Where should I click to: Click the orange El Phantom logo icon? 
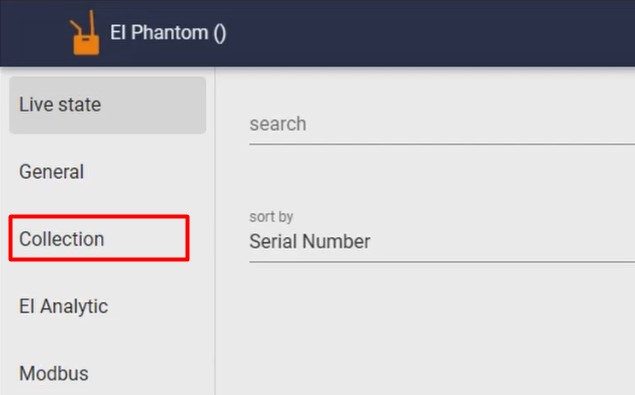click(x=84, y=32)
